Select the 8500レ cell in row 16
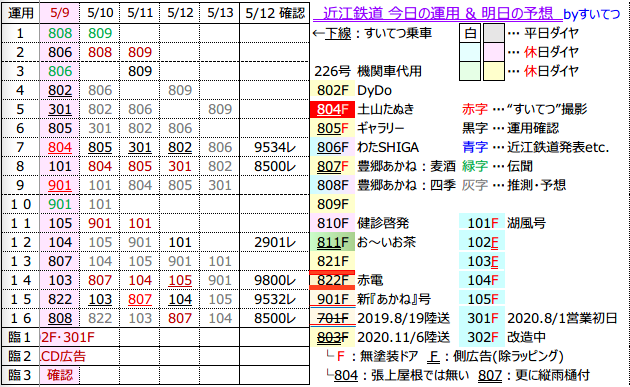Screen dimensions: 630x387 click(x=275, y=318)
